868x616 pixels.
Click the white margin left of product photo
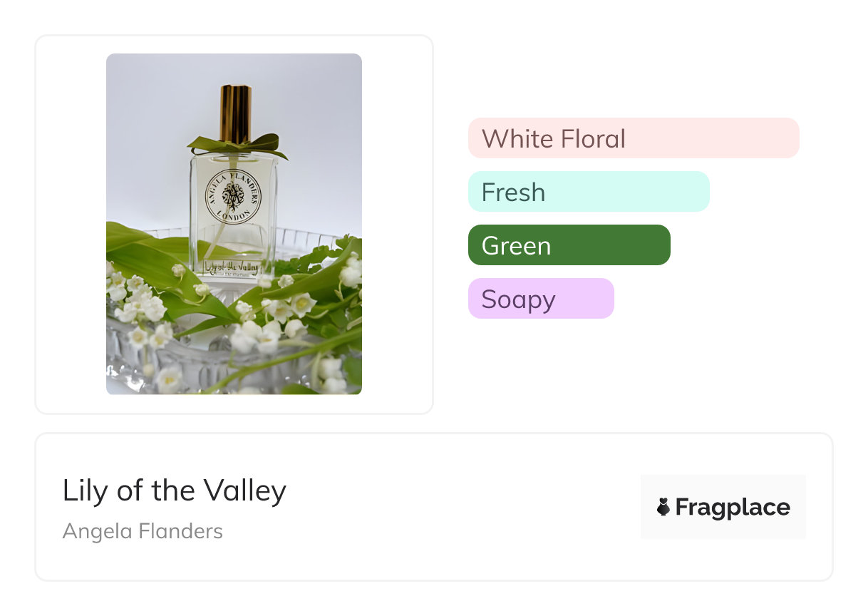tap(71, 224)
